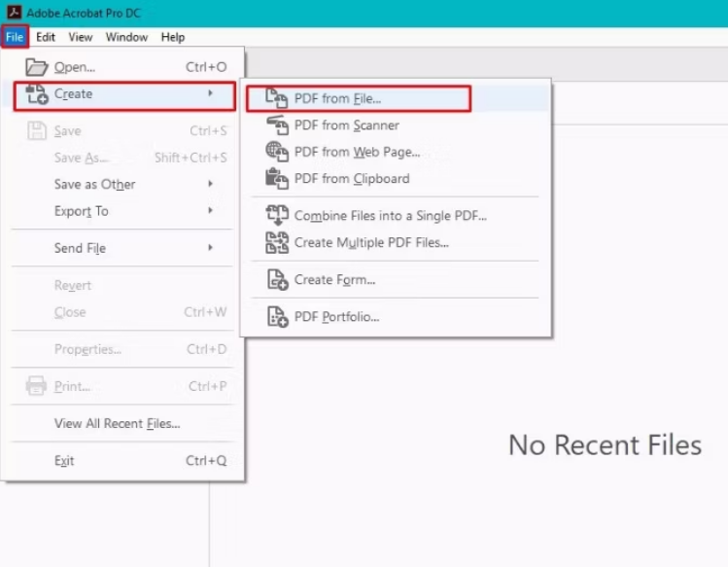Select Export To menu entry
The image size is (728, 567).
click(122, 211)
